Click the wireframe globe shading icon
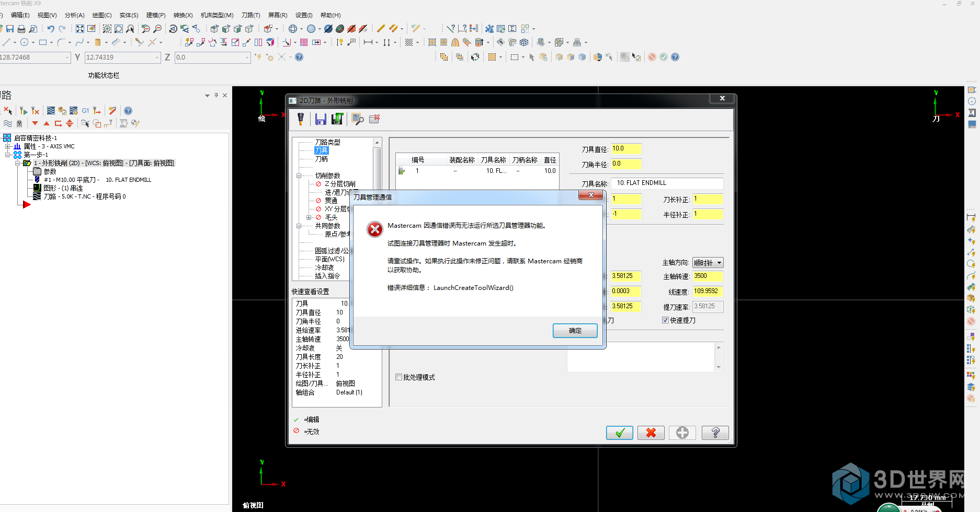The height and width of the screenshot is (512, 980). tap(293, 29)
